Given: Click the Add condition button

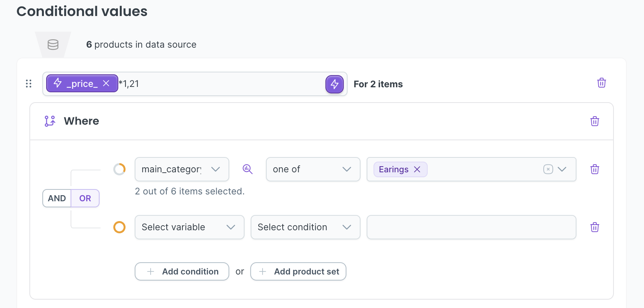Looking at the screenshot, I should tap(182, 271).
